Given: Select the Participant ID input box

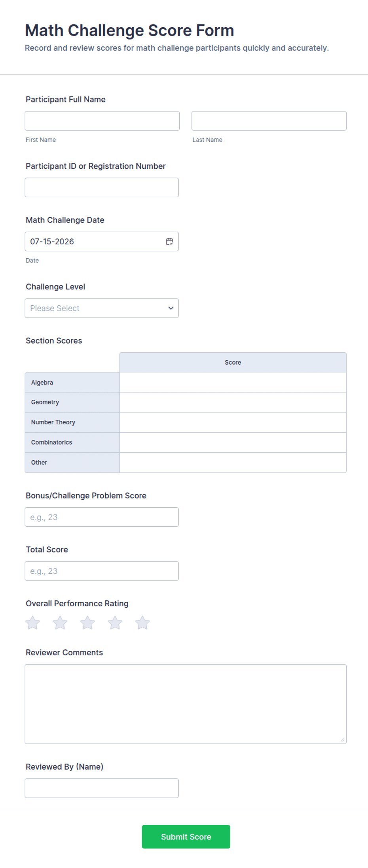Looking at the screenshot, I should [x=102, y=187].
